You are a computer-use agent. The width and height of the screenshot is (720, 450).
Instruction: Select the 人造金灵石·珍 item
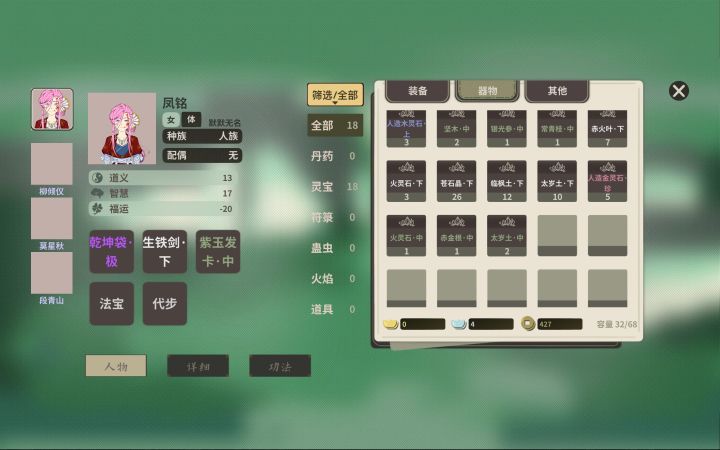point(607,181)
